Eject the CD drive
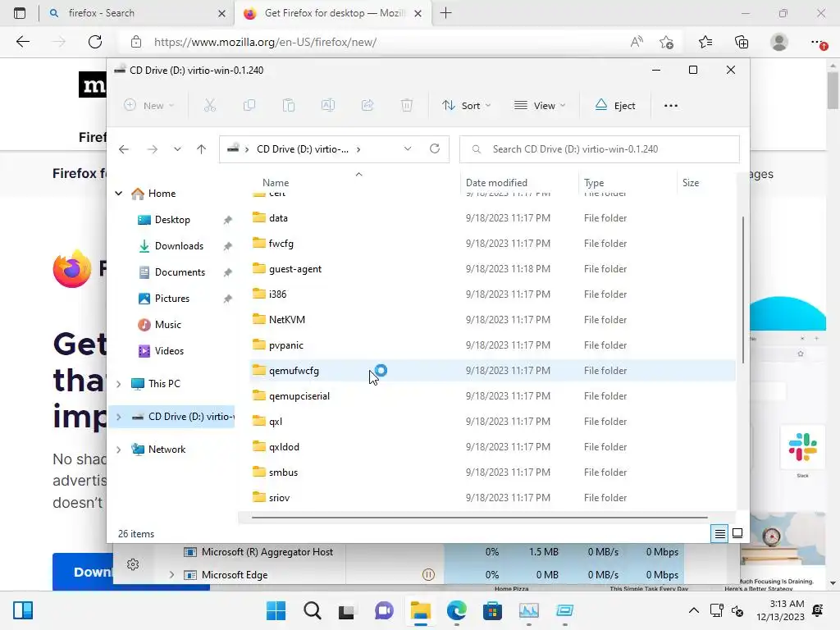This screenshot has width=840, height=630. (615, 106)
